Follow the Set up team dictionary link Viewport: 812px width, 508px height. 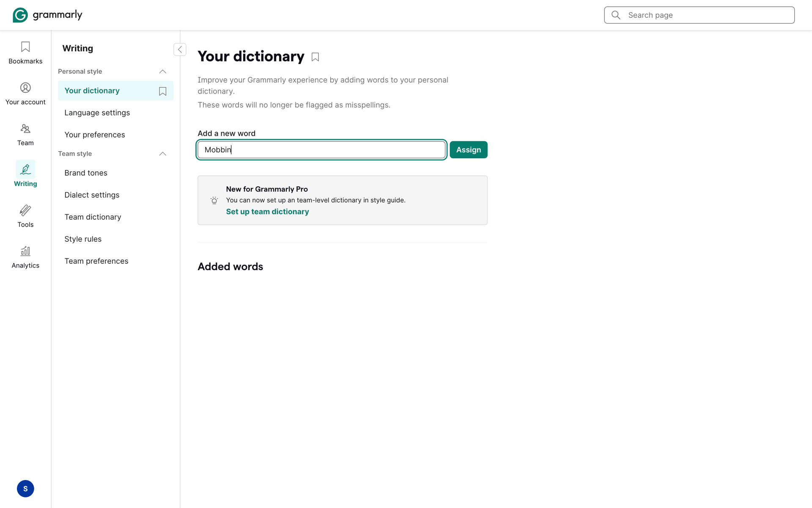pos(267,212)
